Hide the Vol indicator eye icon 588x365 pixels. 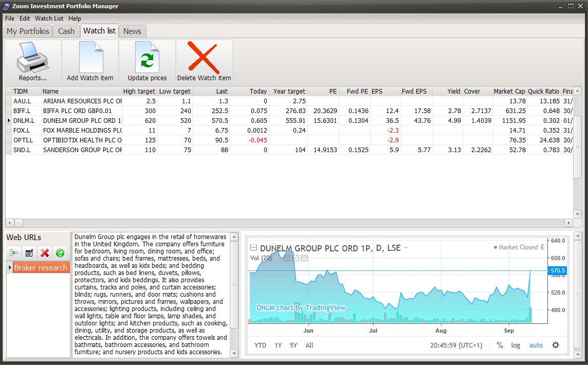coord(287,258)
